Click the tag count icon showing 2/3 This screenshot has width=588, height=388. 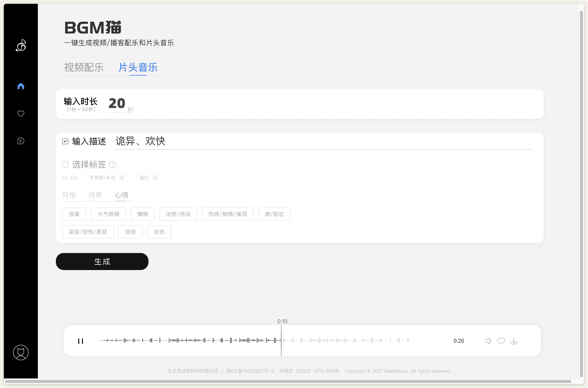[x=65, y=178]
